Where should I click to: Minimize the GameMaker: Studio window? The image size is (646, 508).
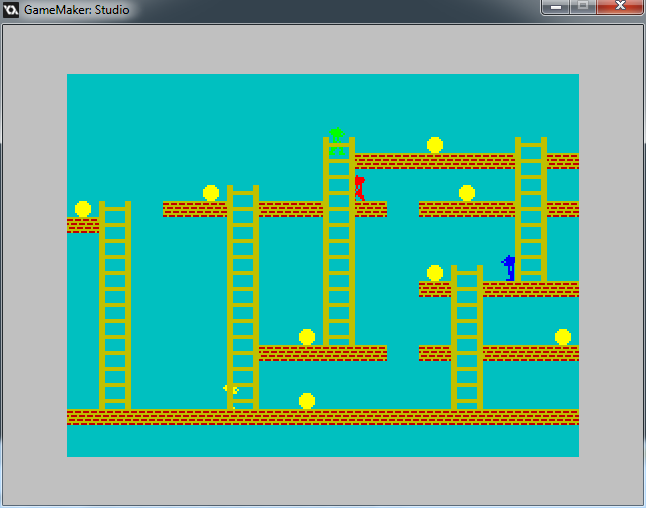click(x=556, y=7)
